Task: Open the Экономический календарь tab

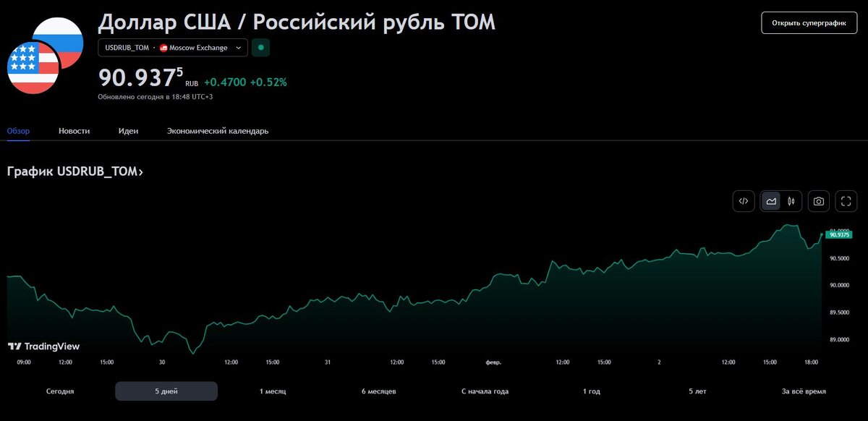Action: coord(218,131)
